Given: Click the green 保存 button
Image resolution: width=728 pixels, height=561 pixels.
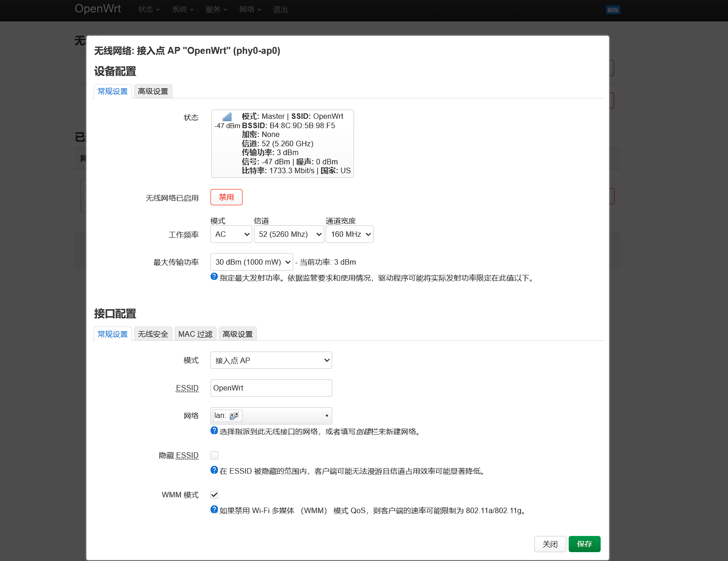Looking at the screenshot, I should (584, 544).
